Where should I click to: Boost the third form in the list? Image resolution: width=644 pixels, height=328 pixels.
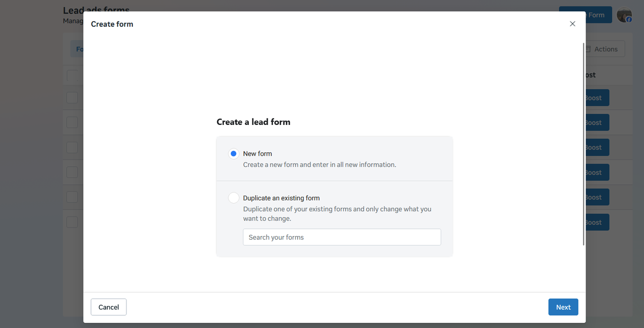pos(597,147)
